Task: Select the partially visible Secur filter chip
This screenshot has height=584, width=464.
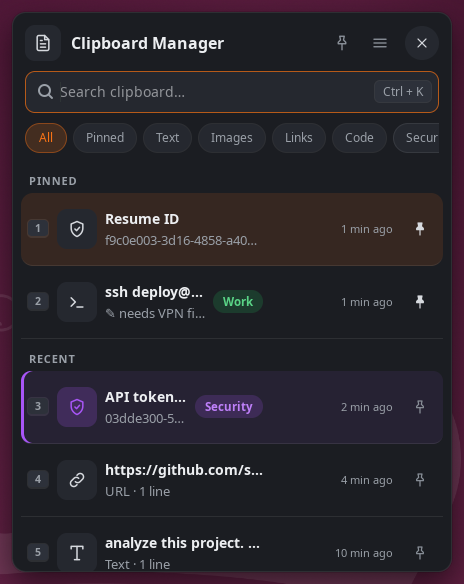Action: [416, 138]
